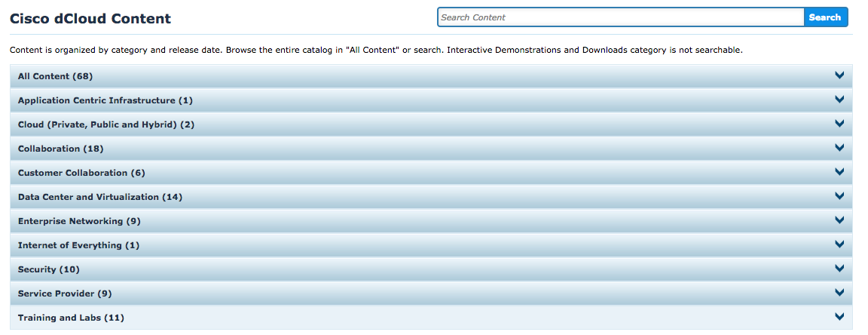
Task: Click the chevron arrow on Collaboration row
Action: pos(839,148)
